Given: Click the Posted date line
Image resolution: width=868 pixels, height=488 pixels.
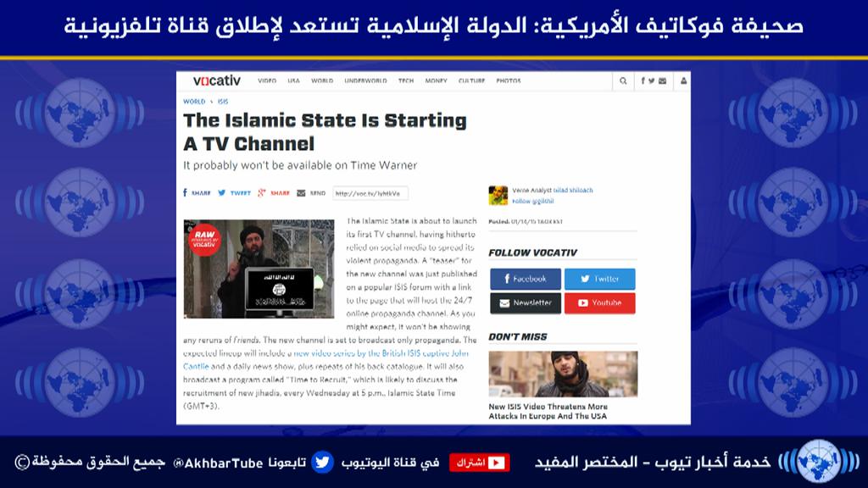Looking at the screenshot, I should [x=526, y=221].
